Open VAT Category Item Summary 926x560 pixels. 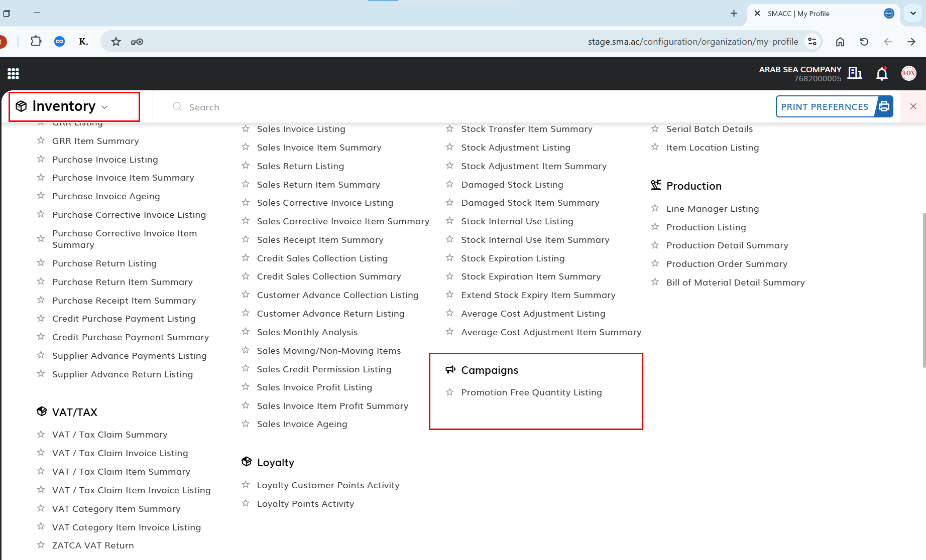[116, 509]
